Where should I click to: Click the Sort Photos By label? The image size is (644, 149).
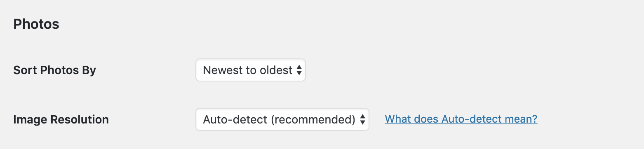tap(54, 70)
